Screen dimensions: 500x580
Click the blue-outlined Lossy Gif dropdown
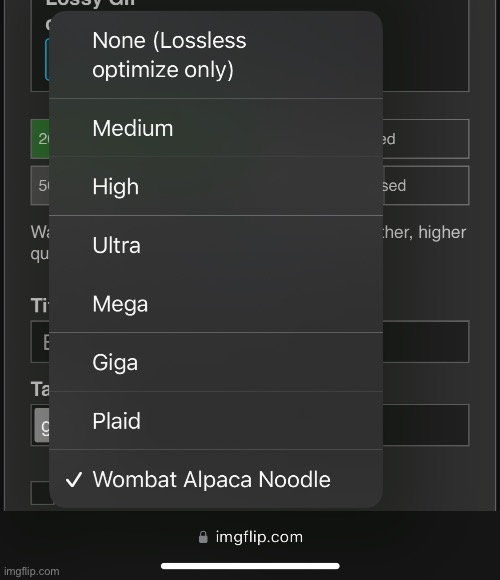tap(47, 59)
